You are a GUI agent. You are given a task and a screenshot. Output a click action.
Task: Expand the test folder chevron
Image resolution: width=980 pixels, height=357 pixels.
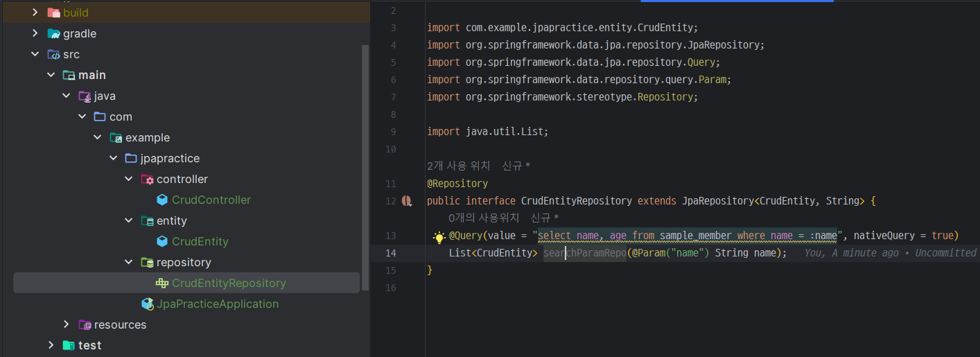tap(51, 345)
